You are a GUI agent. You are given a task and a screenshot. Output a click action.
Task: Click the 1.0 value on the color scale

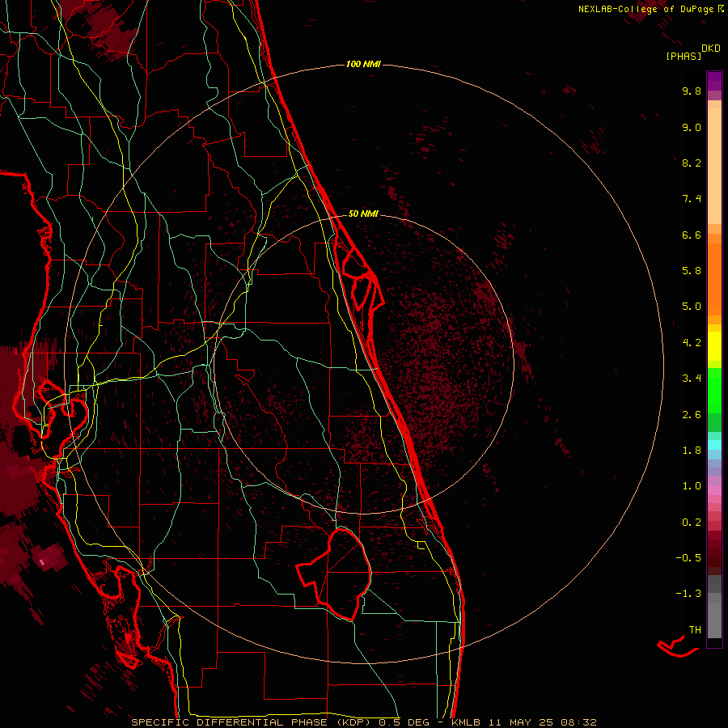(x=692, y=486)
